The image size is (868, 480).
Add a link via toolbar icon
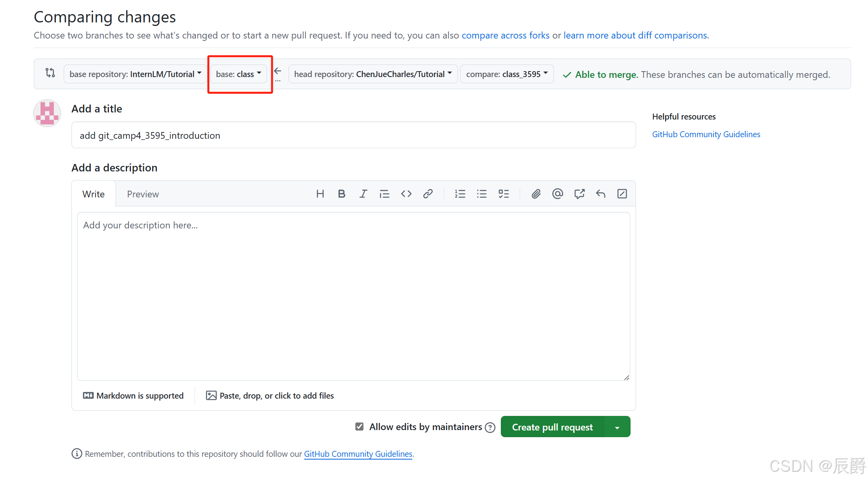click(428, 194)
